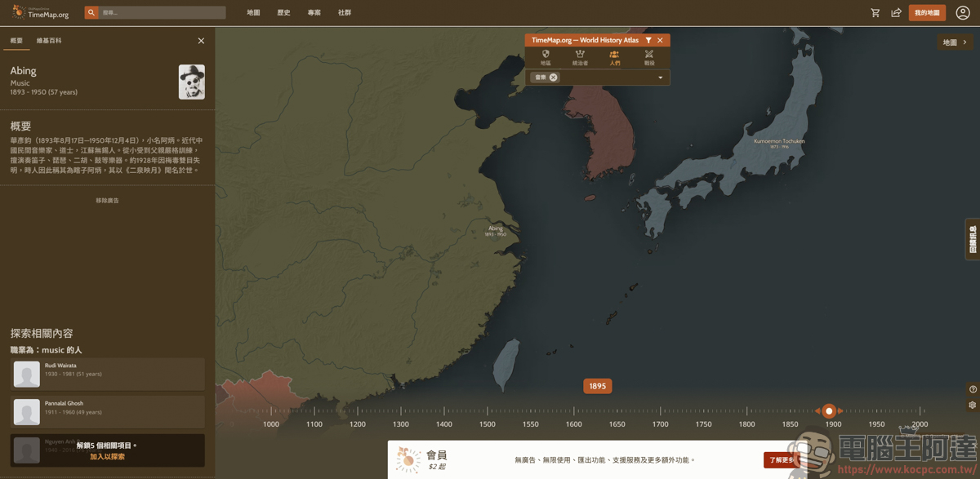Expand the 地圖 map style selector
Screen dimensions: 980x479
coord(955,42)
